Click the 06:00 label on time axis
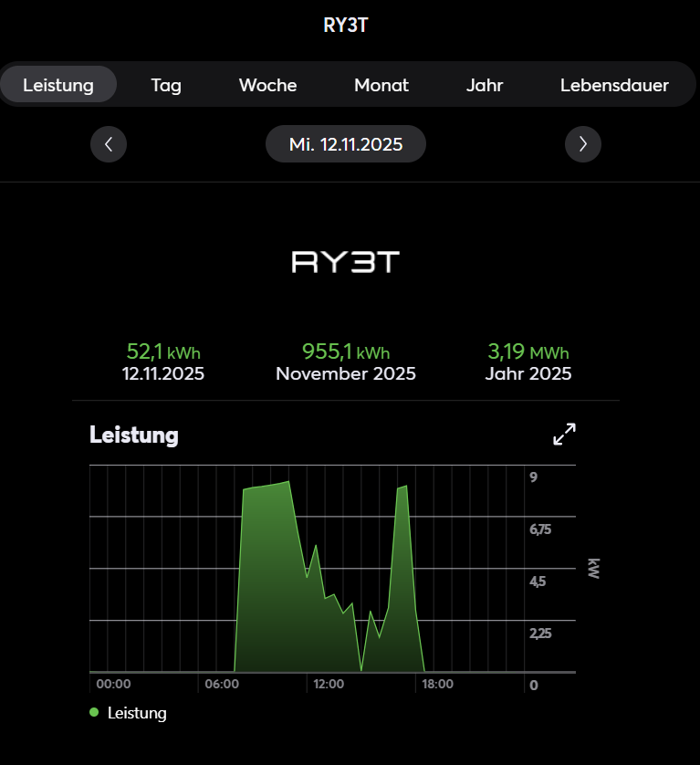The height and width of the screenshot is (765, 700). click(222, 684)
